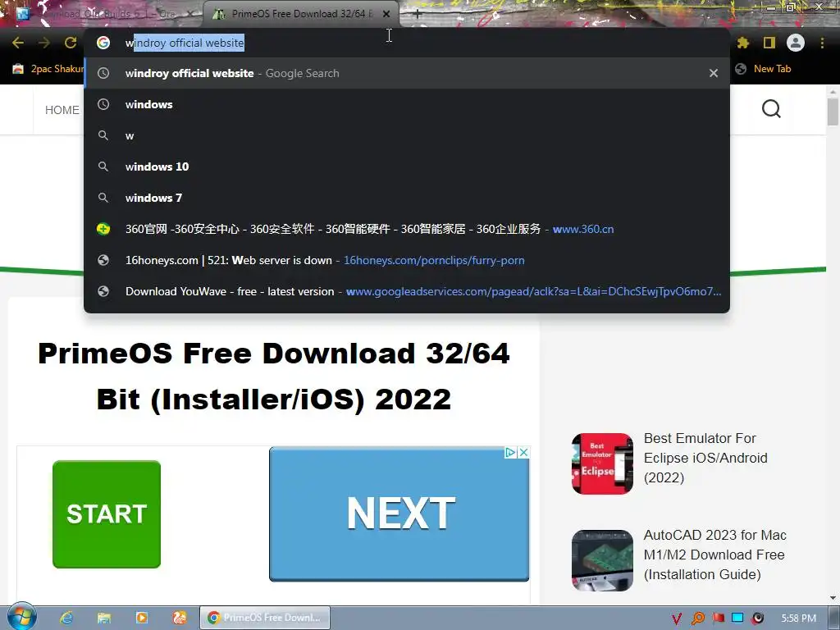Open a new tab with the plus button
This screenshot has width=840, height=630.
click(x=418, y=15)
